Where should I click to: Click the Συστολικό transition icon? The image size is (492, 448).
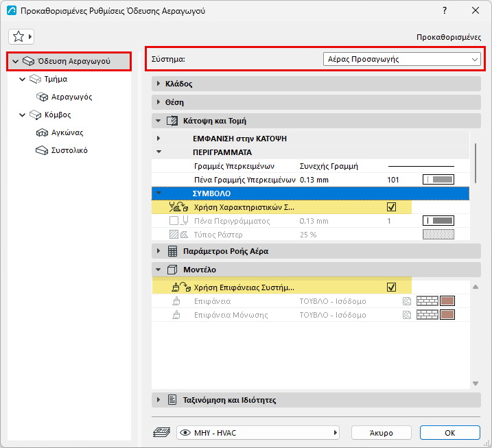pos(42,150)
